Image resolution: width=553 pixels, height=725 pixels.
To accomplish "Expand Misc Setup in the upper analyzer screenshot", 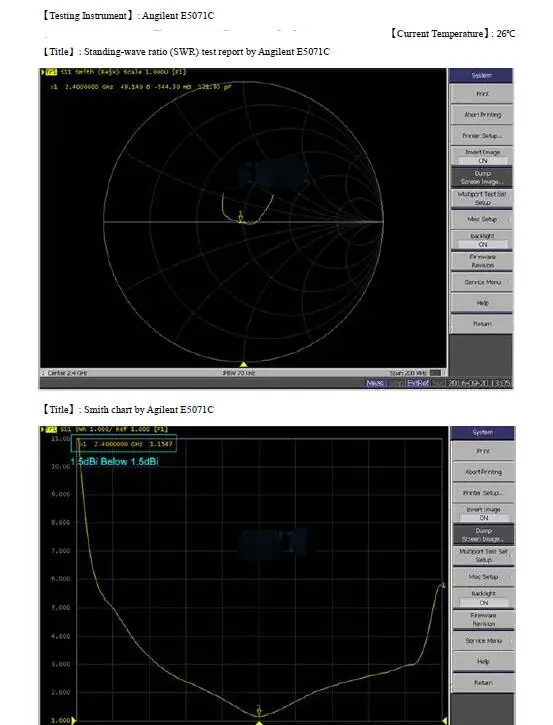I will point(481,219).
